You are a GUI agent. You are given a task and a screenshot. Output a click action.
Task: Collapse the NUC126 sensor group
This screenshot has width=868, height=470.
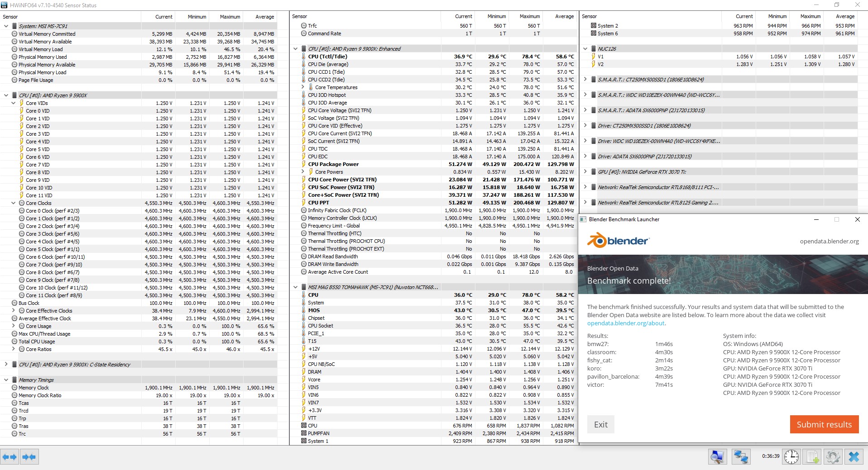(x=585, y=49)
